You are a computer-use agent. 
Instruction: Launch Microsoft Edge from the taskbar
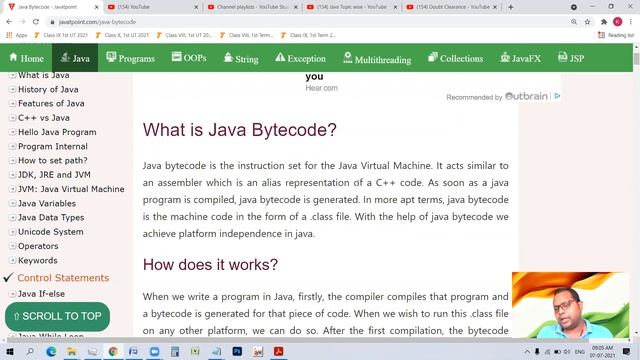(x=51, y=351)
